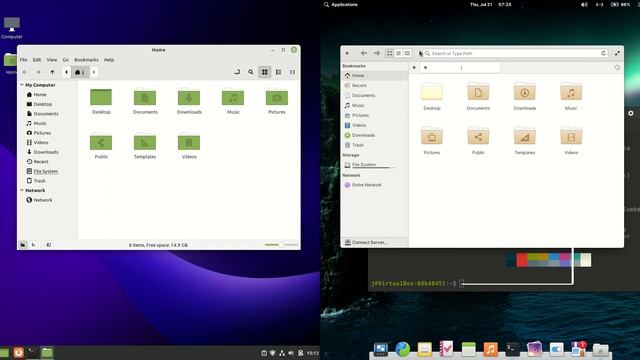Open the Go menu in Nemo
The image size is (640, 360).
tap(66, 60)
